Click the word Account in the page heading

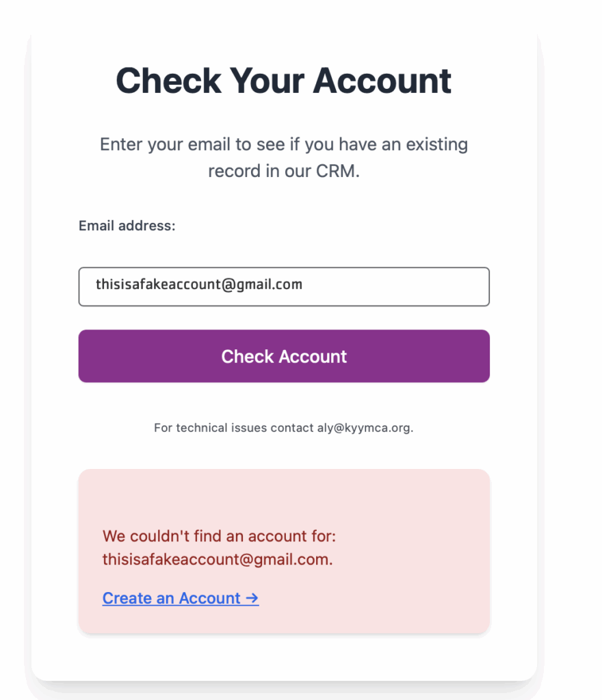[x=382, y=81]
